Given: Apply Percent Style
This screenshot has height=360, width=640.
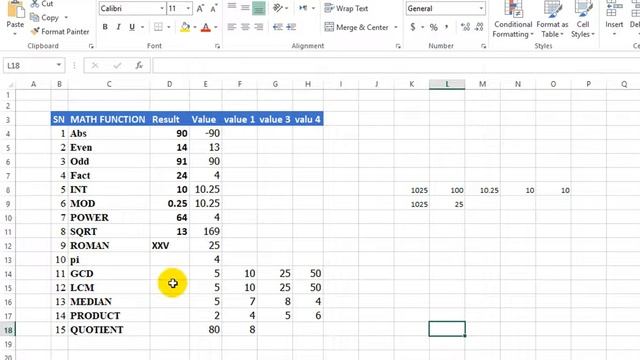Looking at the screenshot, I should [434, 27].
